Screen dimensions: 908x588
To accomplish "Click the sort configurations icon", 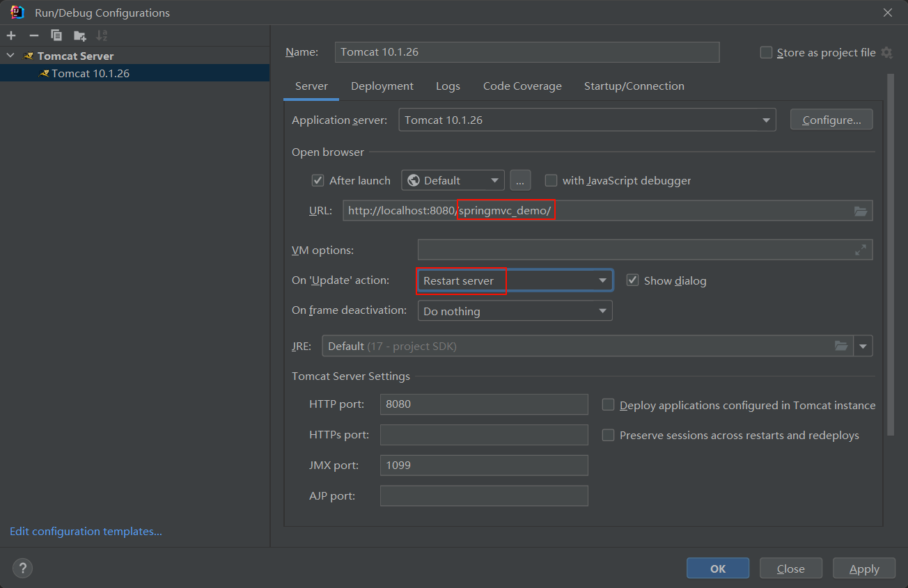I will (x=102, y=35).
